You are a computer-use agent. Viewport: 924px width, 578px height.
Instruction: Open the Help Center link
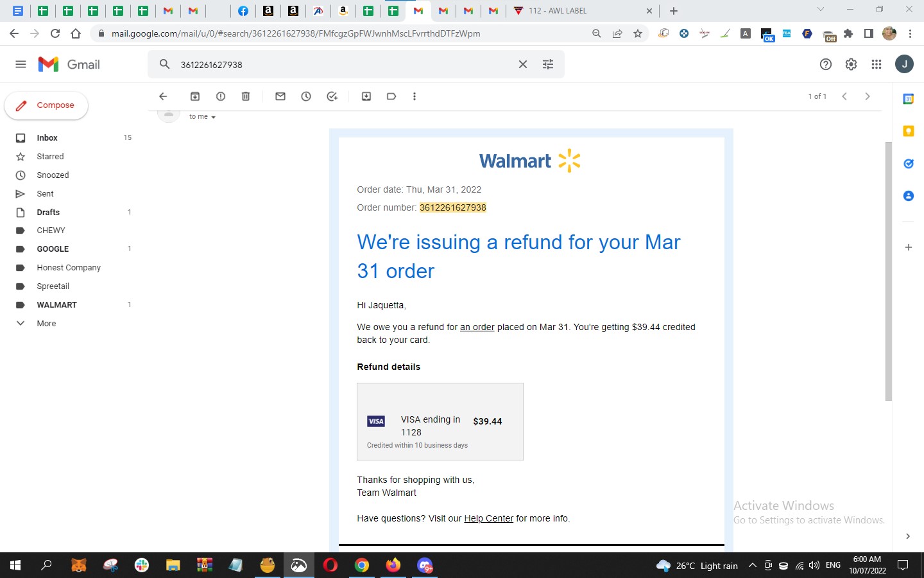[x=488, y=518]
